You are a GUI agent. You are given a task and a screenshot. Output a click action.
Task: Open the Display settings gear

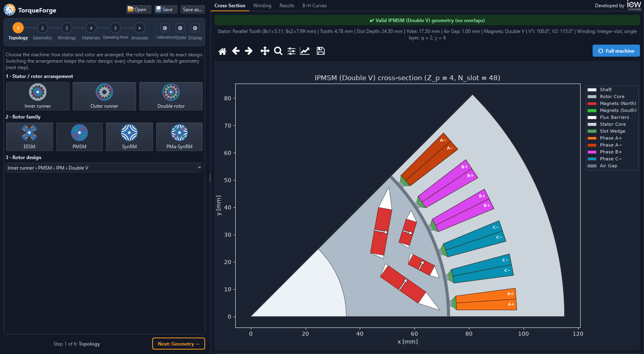195,28
